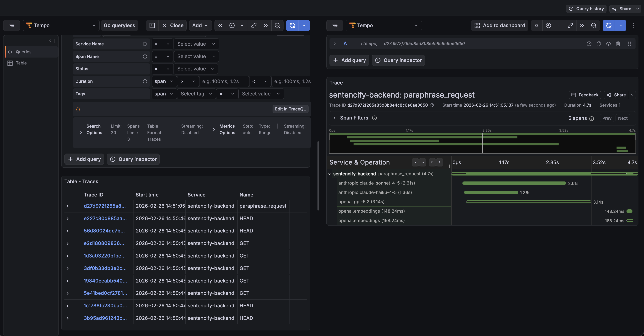Collapse the queries sidebar with arrow icon
This screenshot has width=644, height=336.
52,41
